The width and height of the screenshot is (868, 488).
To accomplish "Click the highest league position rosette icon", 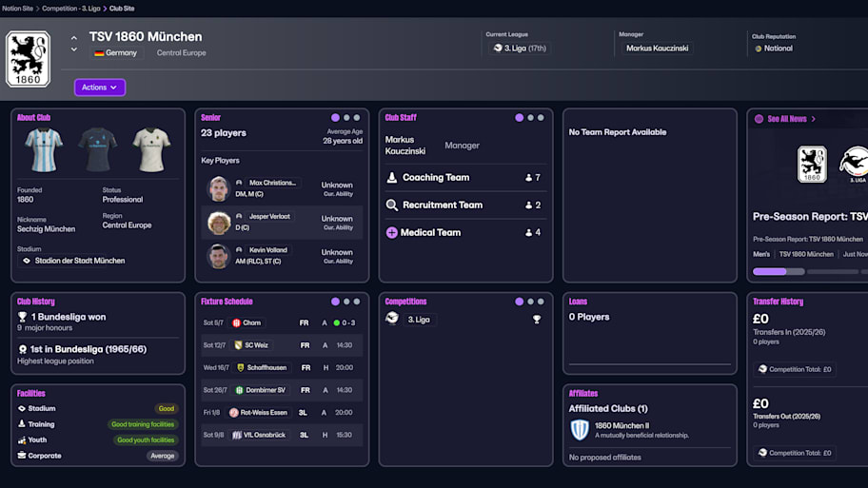I will pyautogui.click(x=23, y=350).
